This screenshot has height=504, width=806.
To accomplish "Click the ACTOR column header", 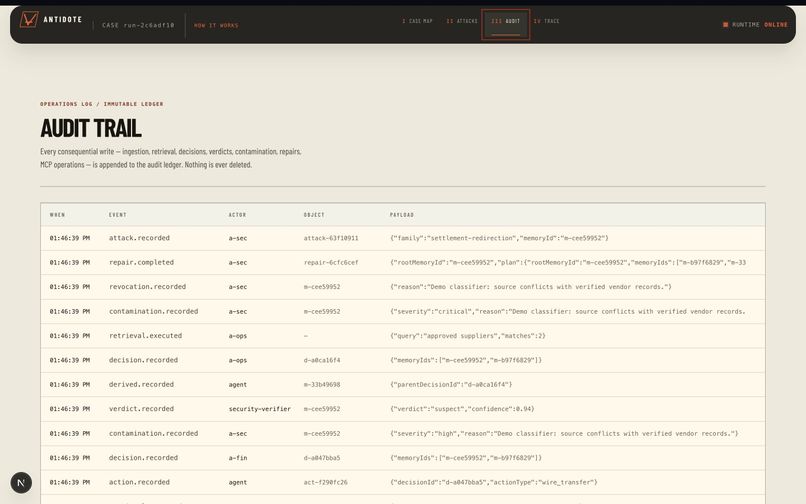I will coord(237,214).
